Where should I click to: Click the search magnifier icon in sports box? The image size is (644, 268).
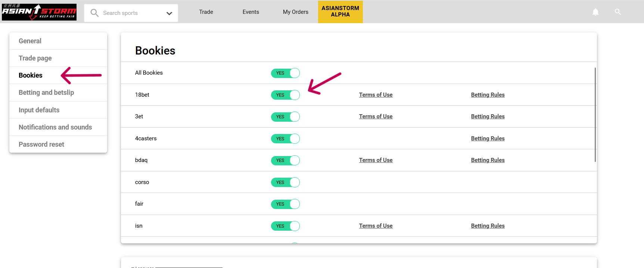pos(94,13)
